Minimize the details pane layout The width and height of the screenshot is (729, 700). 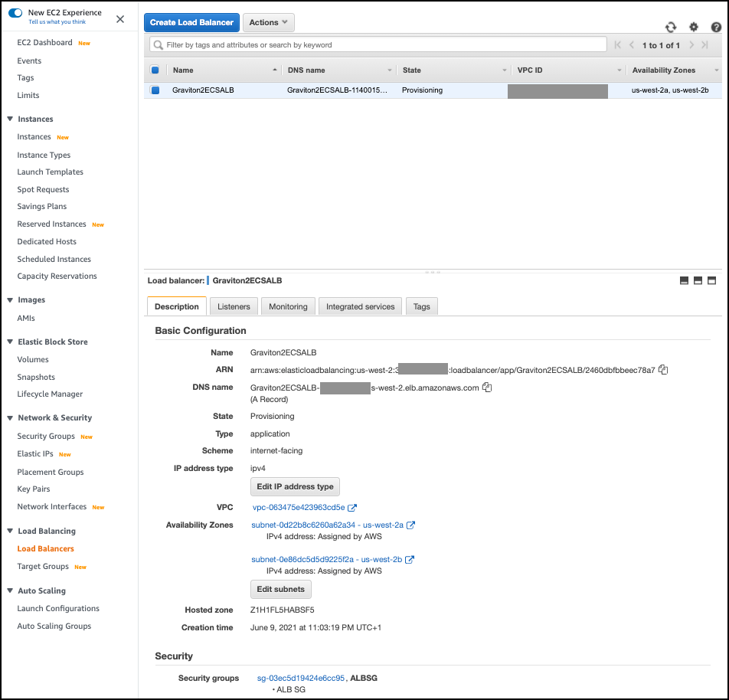coord(684,280)
